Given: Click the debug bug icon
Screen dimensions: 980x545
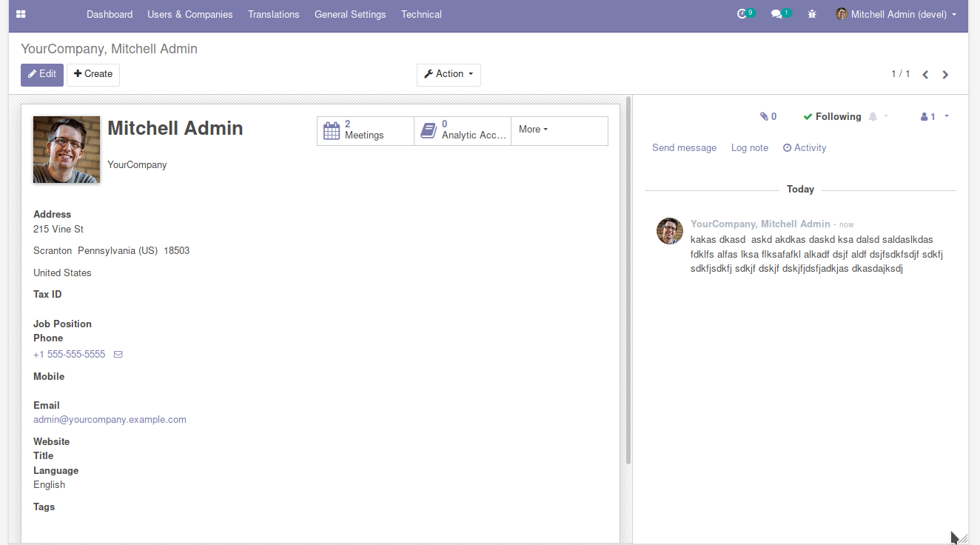Looking at the screenshot, I should (812, 14).
